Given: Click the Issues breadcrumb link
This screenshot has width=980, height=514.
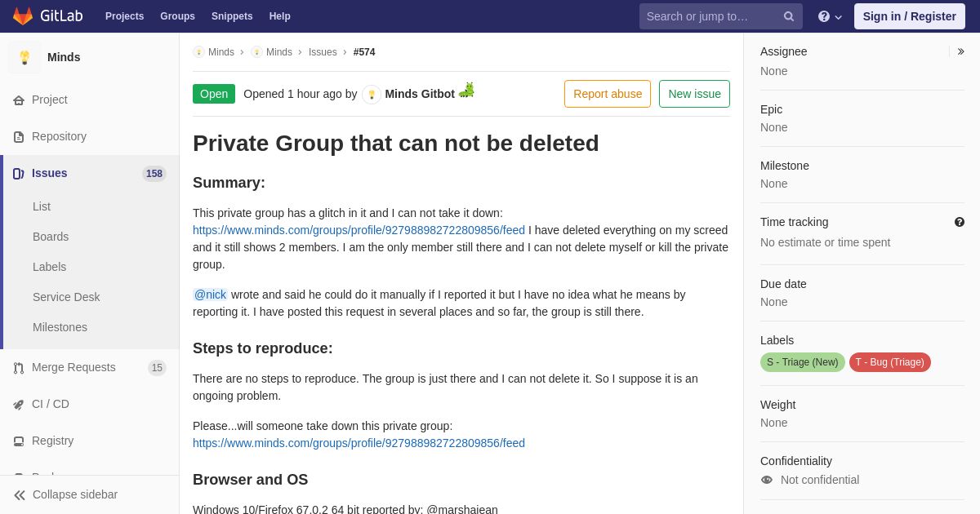Looking at the screenshot, I should [323, 52].
